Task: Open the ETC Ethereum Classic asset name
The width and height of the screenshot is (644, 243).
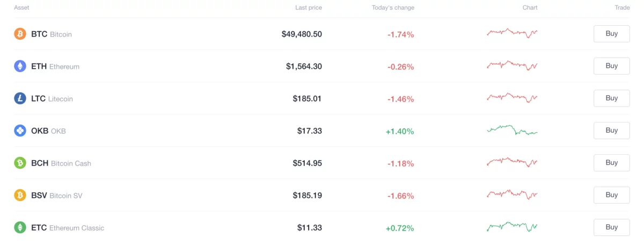Action: point(67,227)
